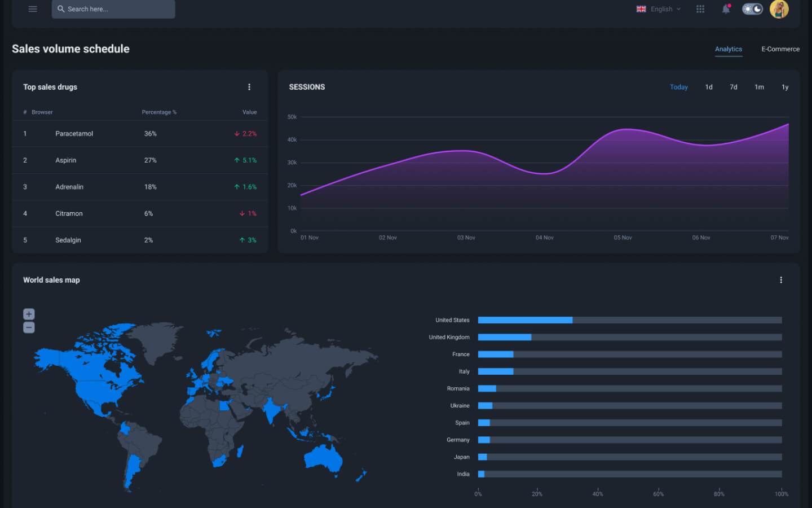
Task: Click the Japan progress bar
Action: click(x=630, y=457)
